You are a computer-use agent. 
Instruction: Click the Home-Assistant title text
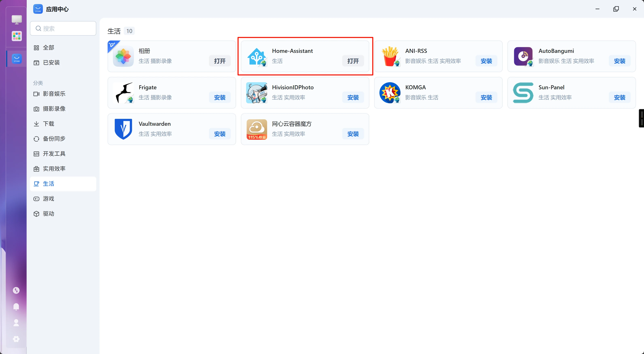[292, 51]
